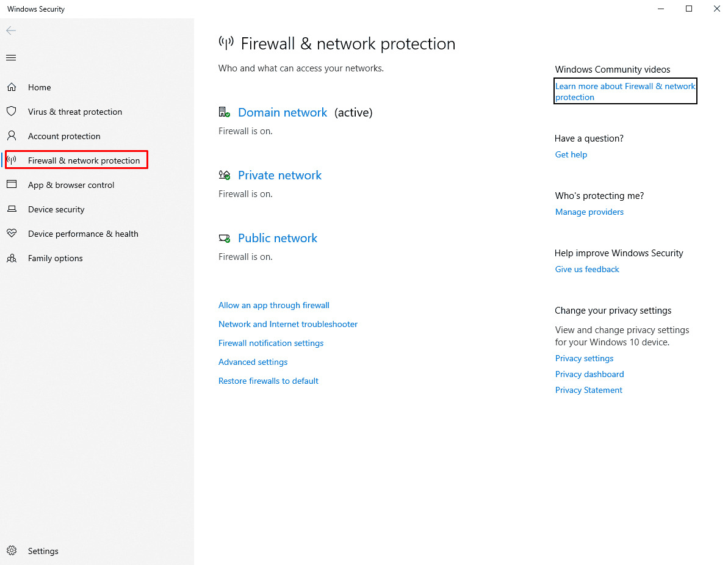
Task: Maximize the Windows Security window
Action: coord(689,9)
